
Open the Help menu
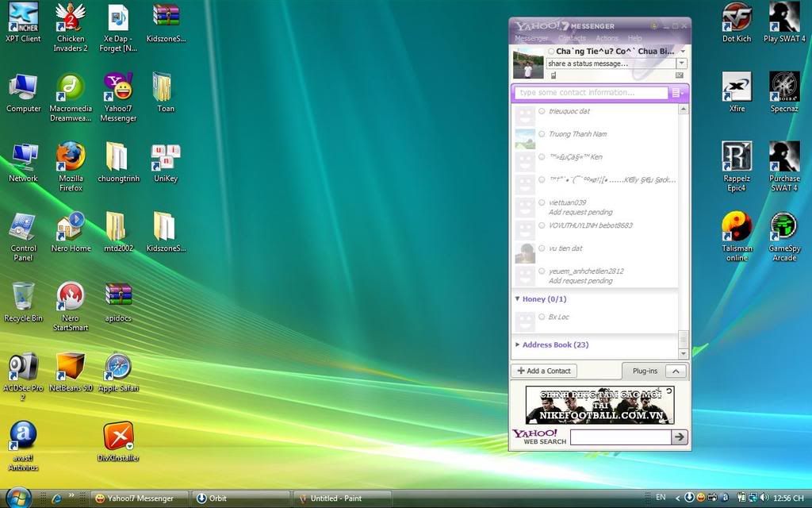point(635,38)
